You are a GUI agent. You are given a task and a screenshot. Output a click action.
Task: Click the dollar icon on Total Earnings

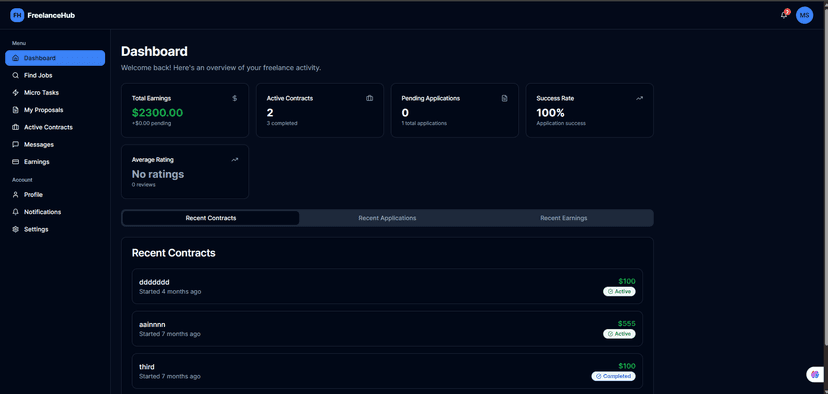pyautogui.click(x=234, y=98)
